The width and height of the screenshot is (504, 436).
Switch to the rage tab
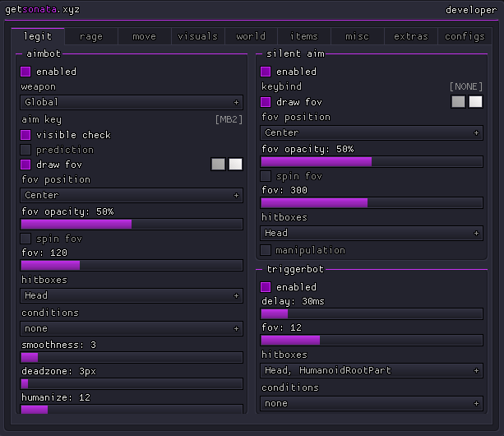(x=91, y=36)
